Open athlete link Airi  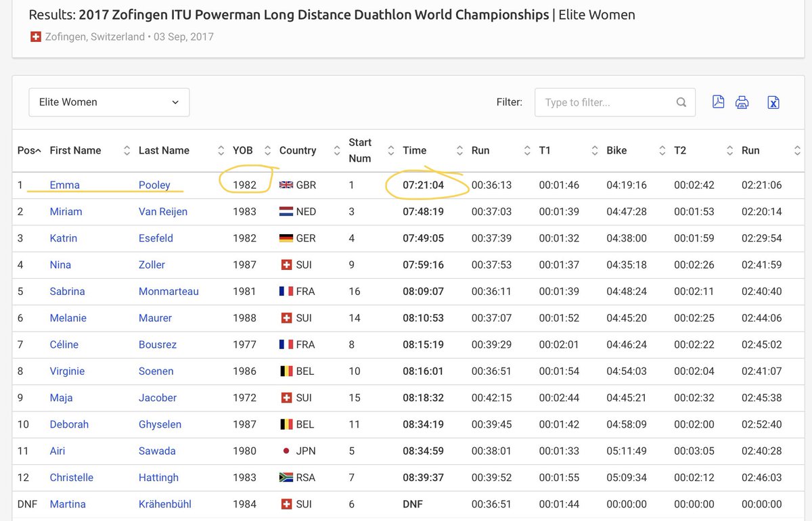[59, 451]
